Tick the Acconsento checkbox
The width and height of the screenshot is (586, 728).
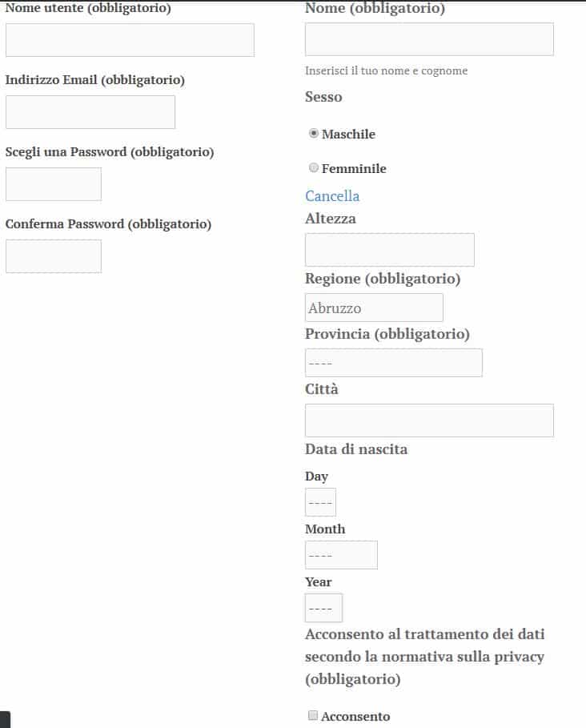click(x=314, y=716)
